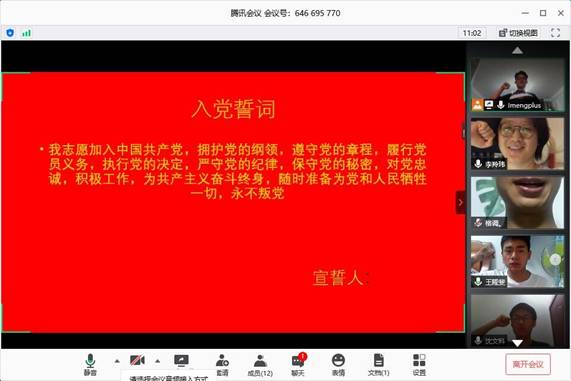
Task: Enter fullscreen mode icon
Action: click(x=555, y=33)
